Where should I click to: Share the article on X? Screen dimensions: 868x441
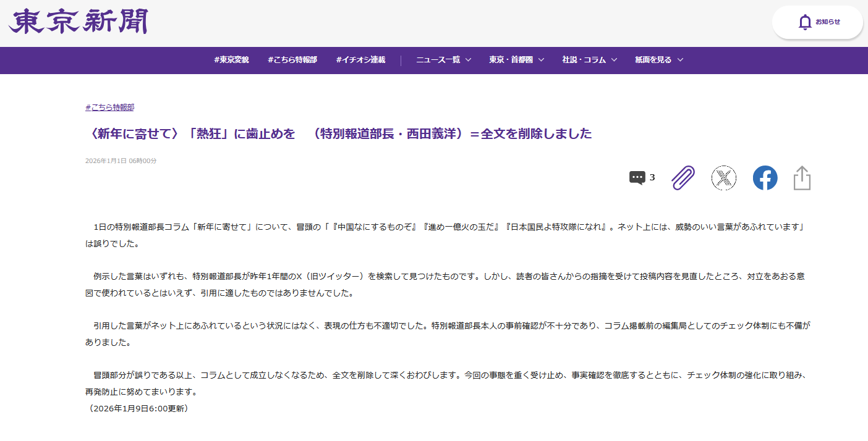click(x=723, y=178)
